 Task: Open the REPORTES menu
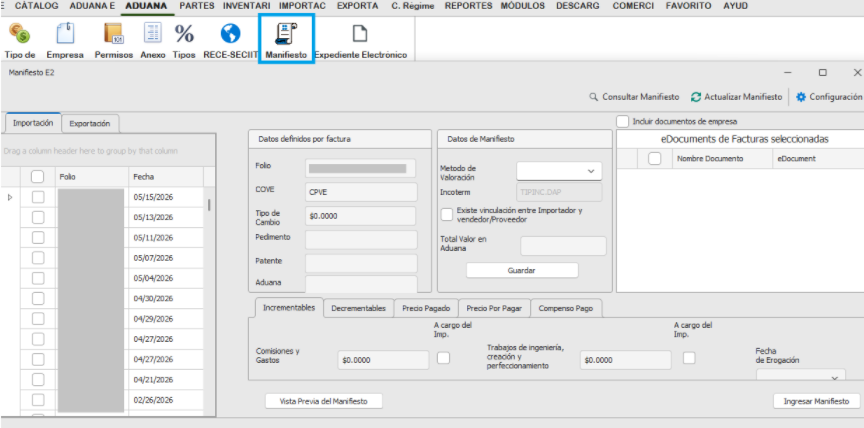click(468, 6)
